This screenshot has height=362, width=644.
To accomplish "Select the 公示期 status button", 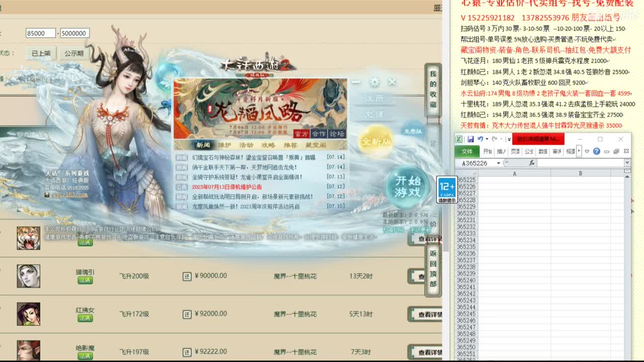I will pyautogui.click(x=74, y=53).
